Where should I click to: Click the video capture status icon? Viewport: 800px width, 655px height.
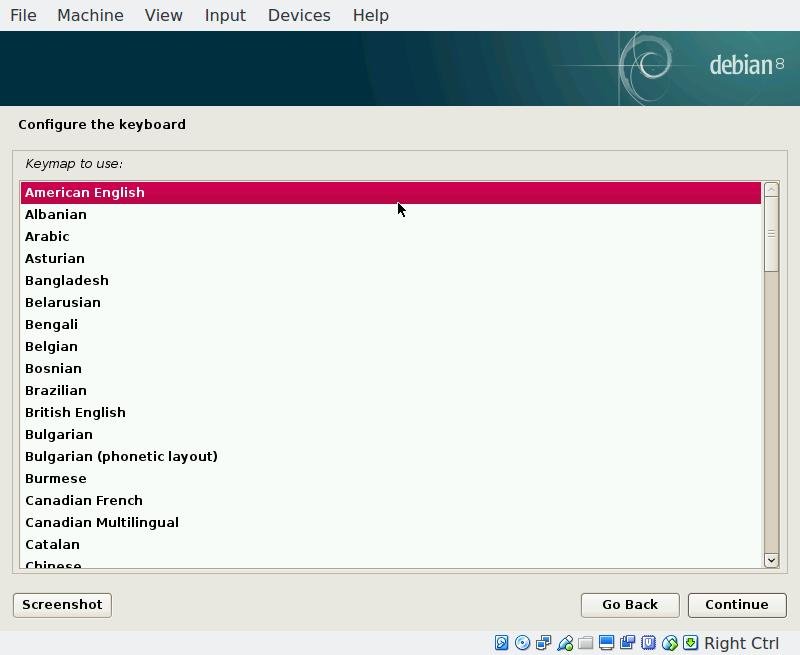tap(628, 643)
